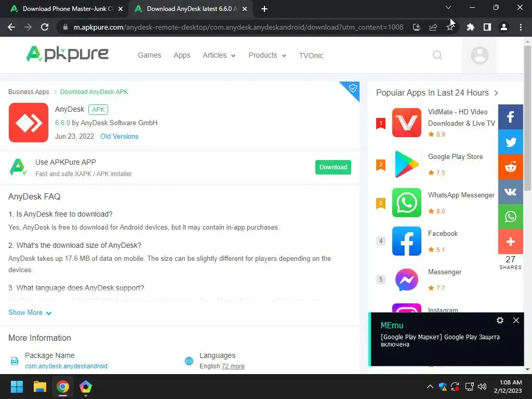Click share this page icon in address bar
532x399 pixels.
[433, 27]
